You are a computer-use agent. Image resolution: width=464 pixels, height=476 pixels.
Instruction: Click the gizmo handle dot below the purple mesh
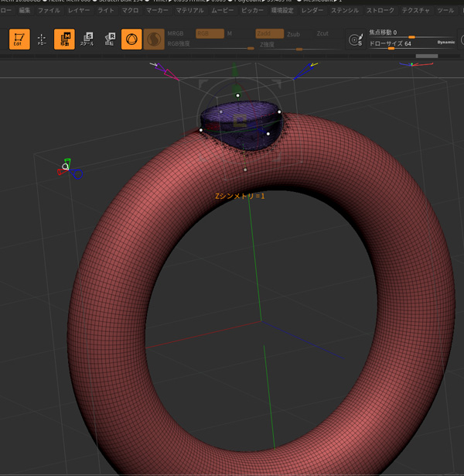click(x=245, y=170)
